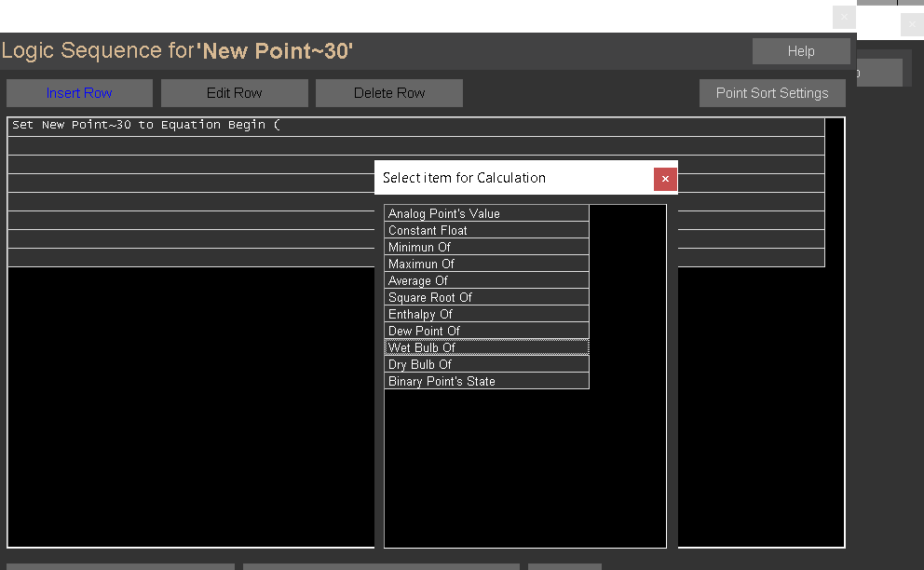
Task: Click the second empty logic sequence row
Action: tap(186, 164)
